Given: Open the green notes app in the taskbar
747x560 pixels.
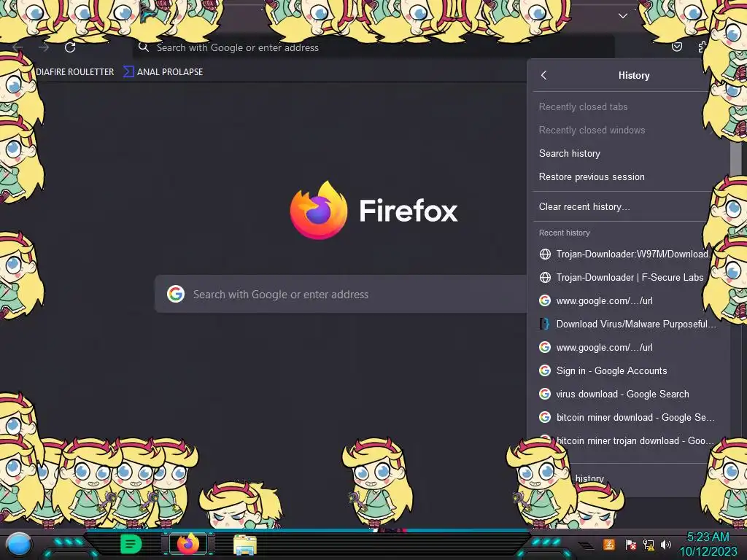Looking at the screenshot, I should pyautogui.click(x=131, y=544).
